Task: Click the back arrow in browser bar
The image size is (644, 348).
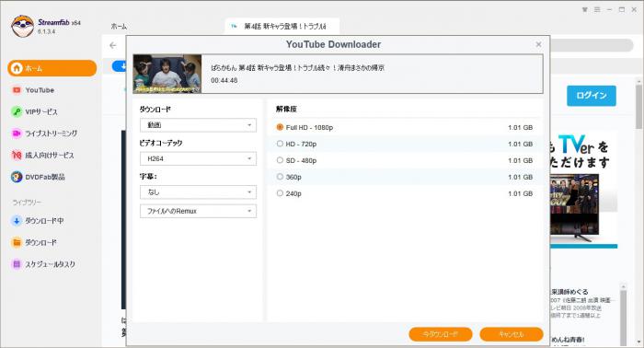Action: tap(113, 45)
